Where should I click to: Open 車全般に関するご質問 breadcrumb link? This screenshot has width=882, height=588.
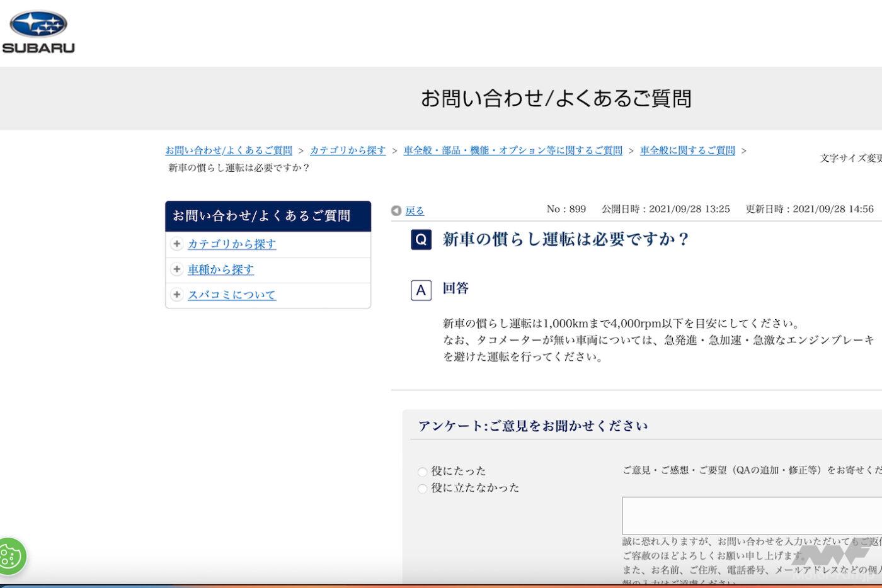click(x=687, y=150)
